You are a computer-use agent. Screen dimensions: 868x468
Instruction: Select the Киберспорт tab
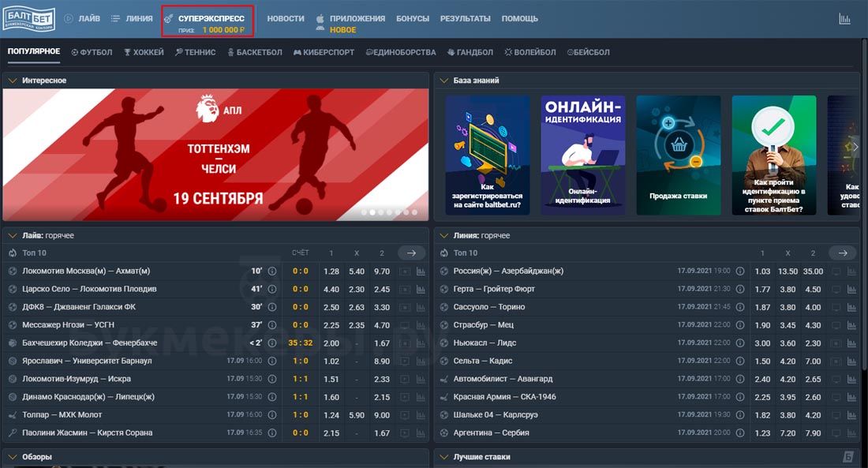tap(323, 53)
